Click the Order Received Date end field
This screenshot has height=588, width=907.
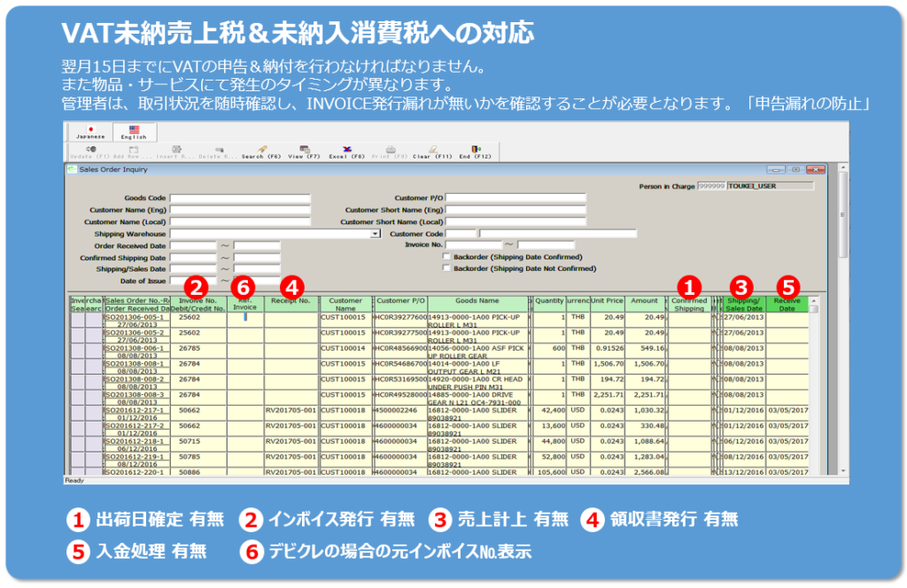click(257, 245)
